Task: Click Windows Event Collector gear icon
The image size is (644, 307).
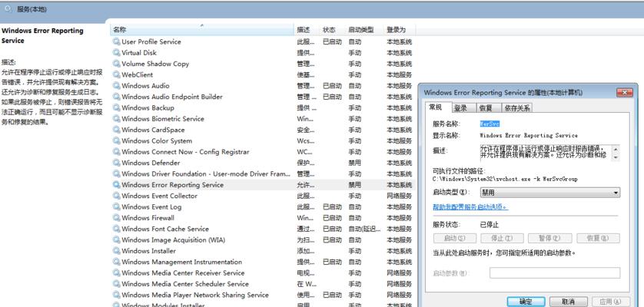Action: [117, 196]
